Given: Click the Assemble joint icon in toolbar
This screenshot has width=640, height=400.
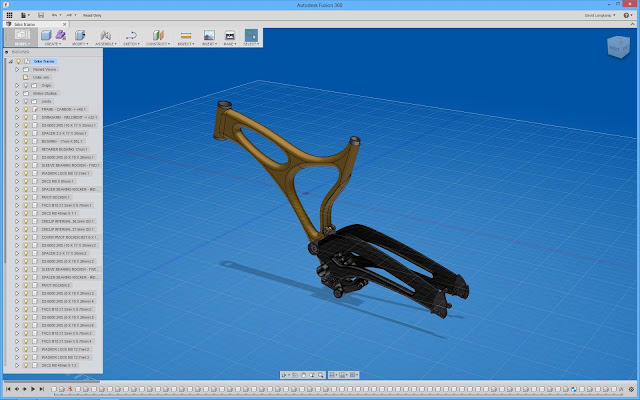Looking at the screenshot, I should [105, 35].
